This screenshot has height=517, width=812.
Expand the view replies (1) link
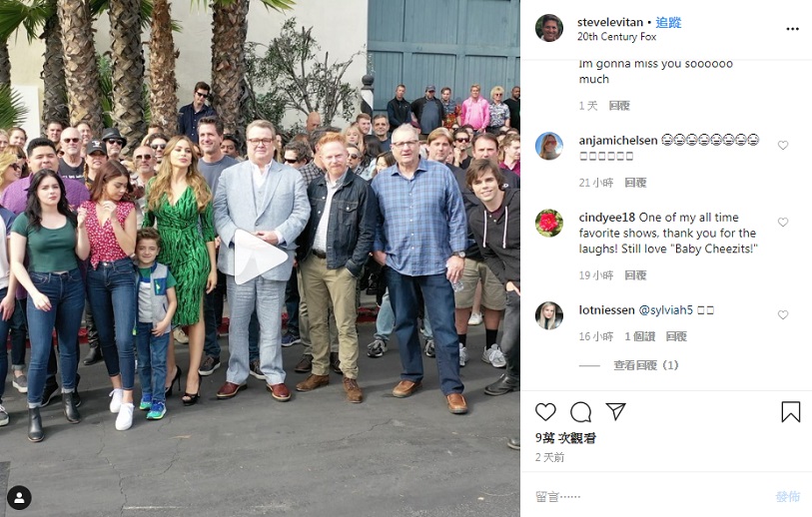point(646,365)
